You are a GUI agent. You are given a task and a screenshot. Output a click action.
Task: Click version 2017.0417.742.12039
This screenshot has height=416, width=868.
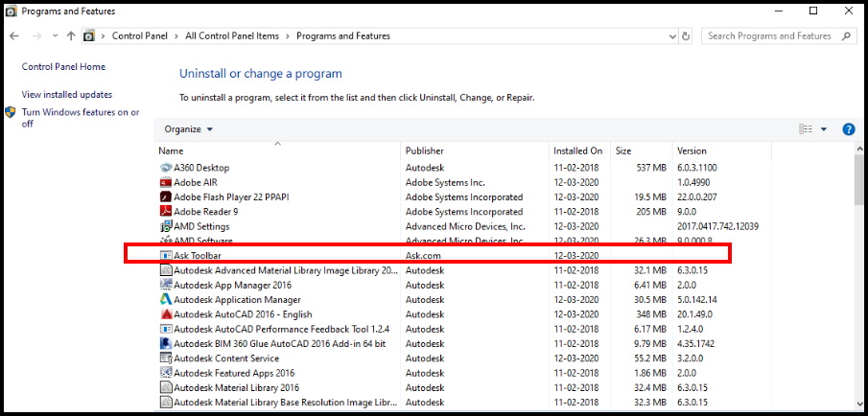pos(717,226)
